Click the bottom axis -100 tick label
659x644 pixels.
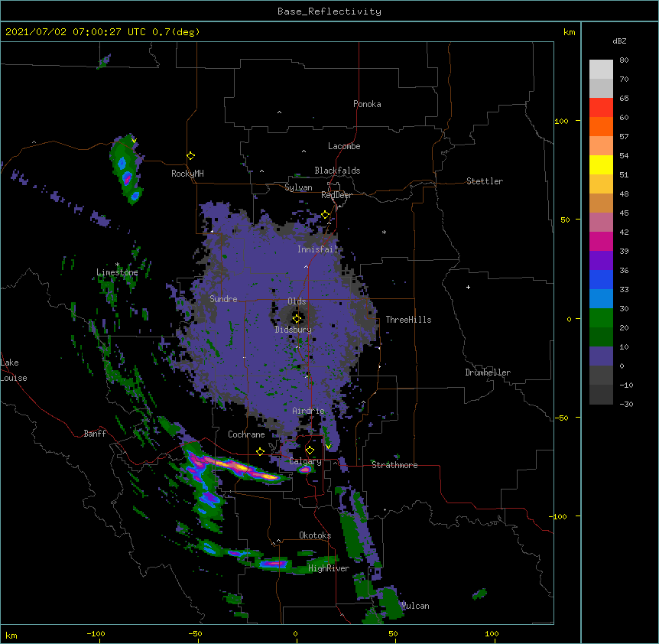coord(96,633)
